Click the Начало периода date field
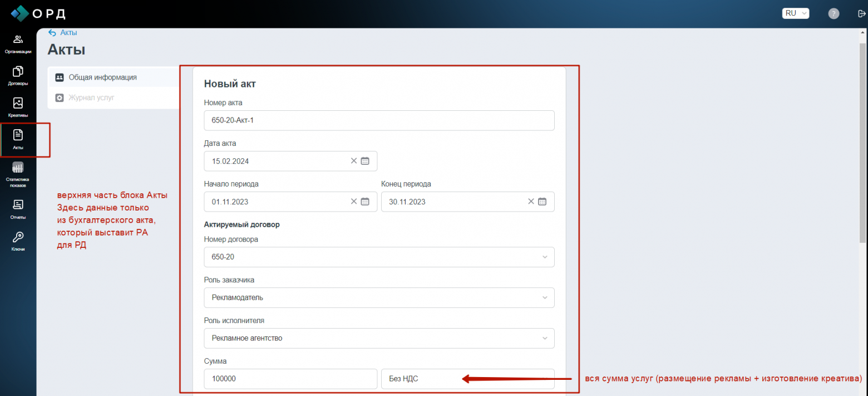Viewport: 868px width, 396px height. tap(290, 202)
